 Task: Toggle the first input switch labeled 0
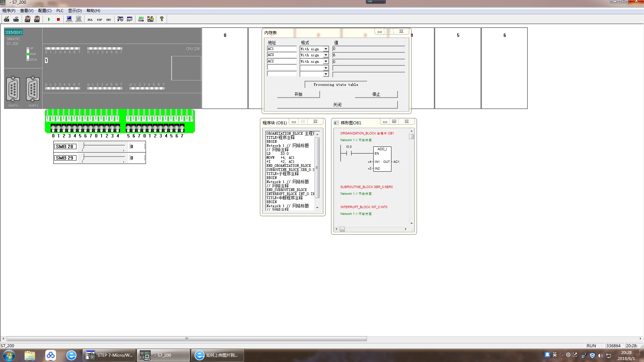click(53, 128)
